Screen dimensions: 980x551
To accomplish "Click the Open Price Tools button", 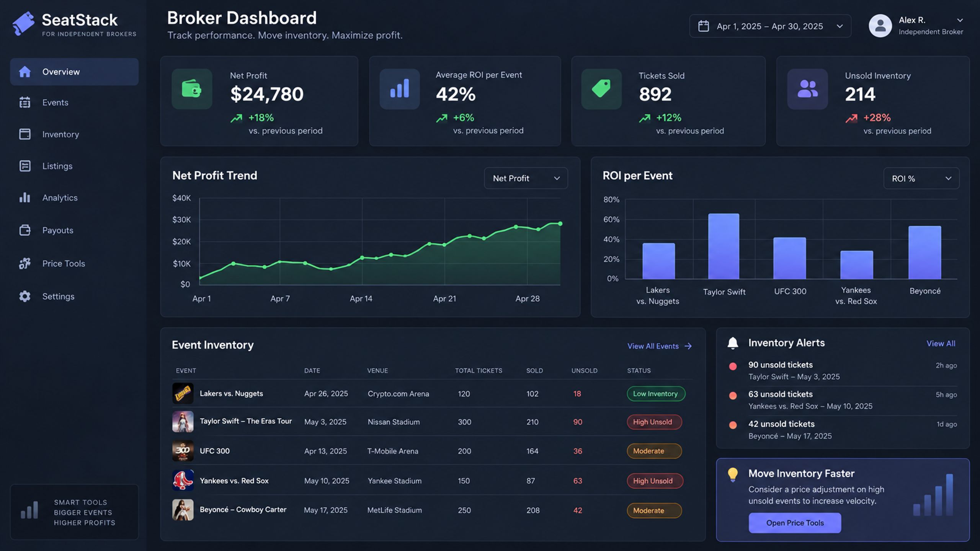I will 795,523.
